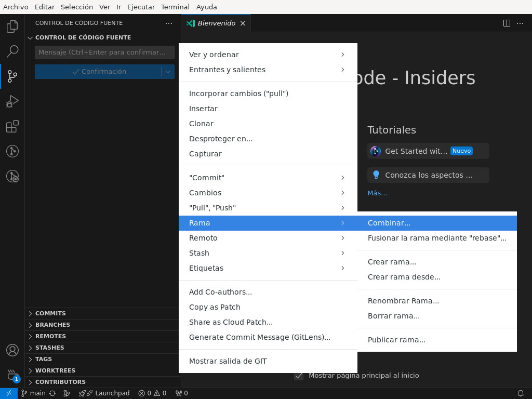Click the synchronize changes status icon
This screenshot has width=532, height=399.
point(52,393)
